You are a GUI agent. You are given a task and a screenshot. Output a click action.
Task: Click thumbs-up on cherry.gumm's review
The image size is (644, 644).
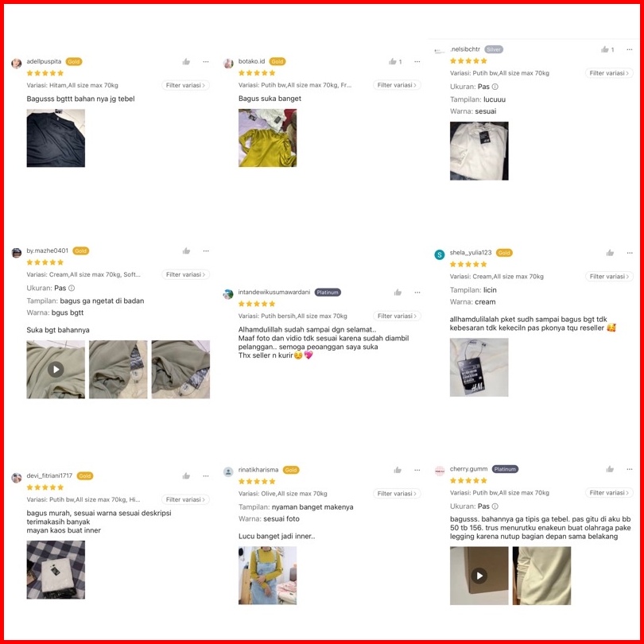(610, 469)
